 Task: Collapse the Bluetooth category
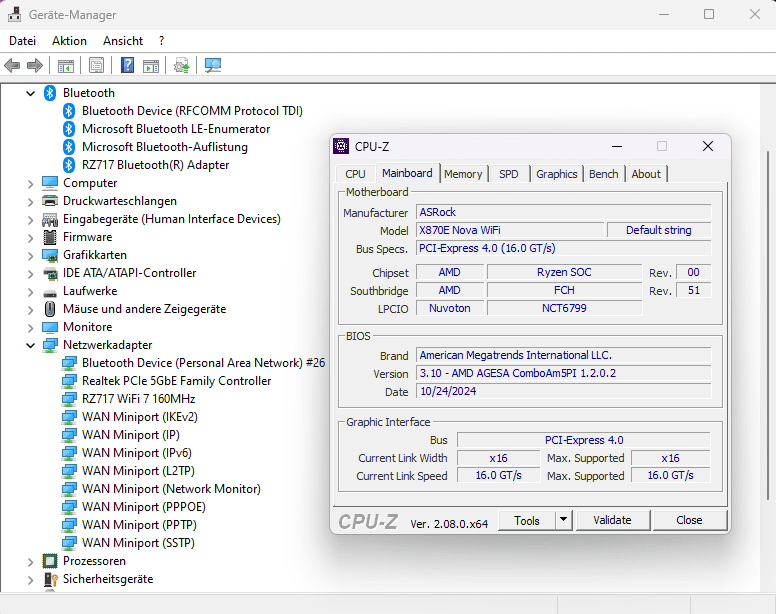(30, 93)
